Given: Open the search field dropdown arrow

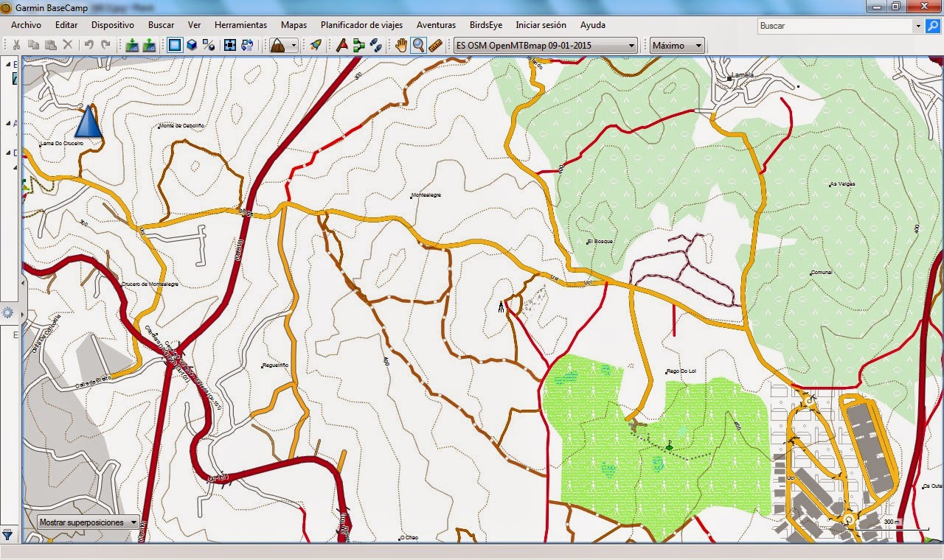Looking at the screenshot, I should pos(918,26).
